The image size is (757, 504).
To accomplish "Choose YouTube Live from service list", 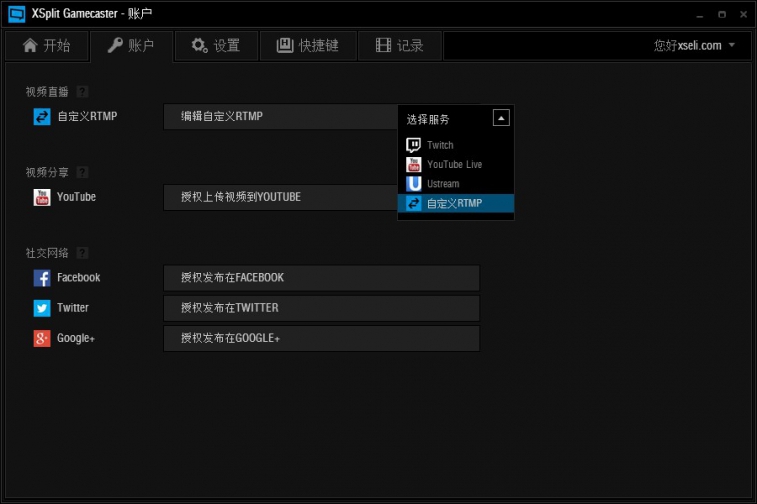I will 456,165.
